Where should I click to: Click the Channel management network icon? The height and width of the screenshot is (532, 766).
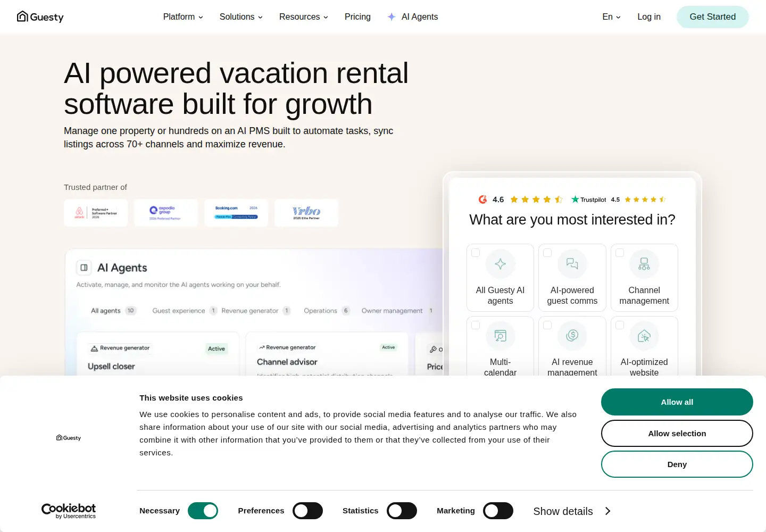click(x=644, y=264)
